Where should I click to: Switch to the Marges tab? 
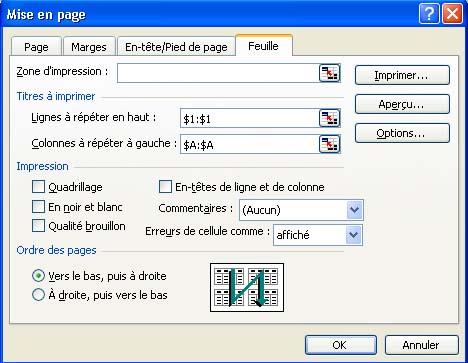pos(89,47)
